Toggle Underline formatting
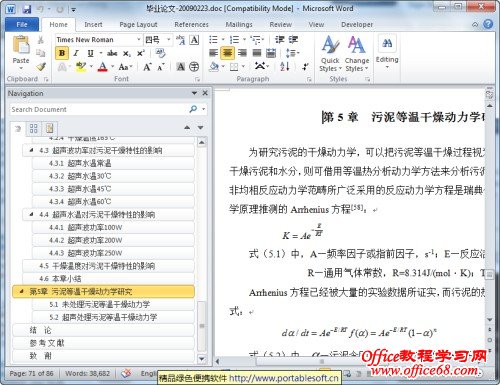 (x=90, y=53)
